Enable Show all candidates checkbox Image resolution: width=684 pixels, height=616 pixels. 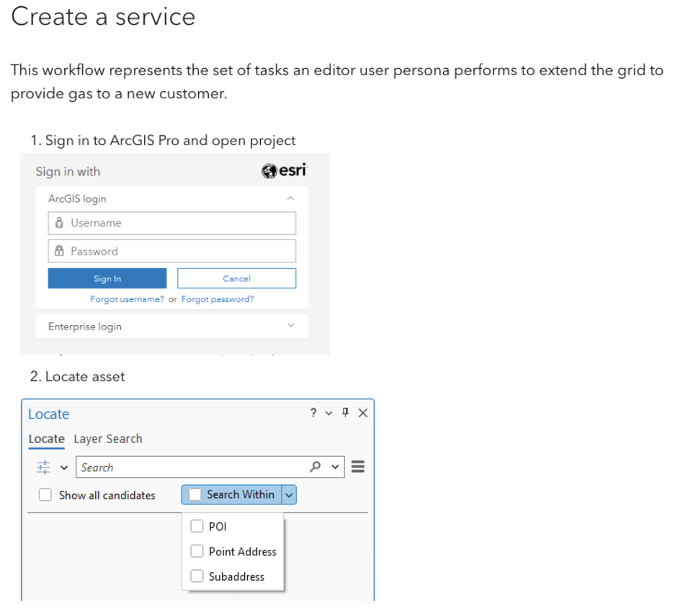click(45, 495)
